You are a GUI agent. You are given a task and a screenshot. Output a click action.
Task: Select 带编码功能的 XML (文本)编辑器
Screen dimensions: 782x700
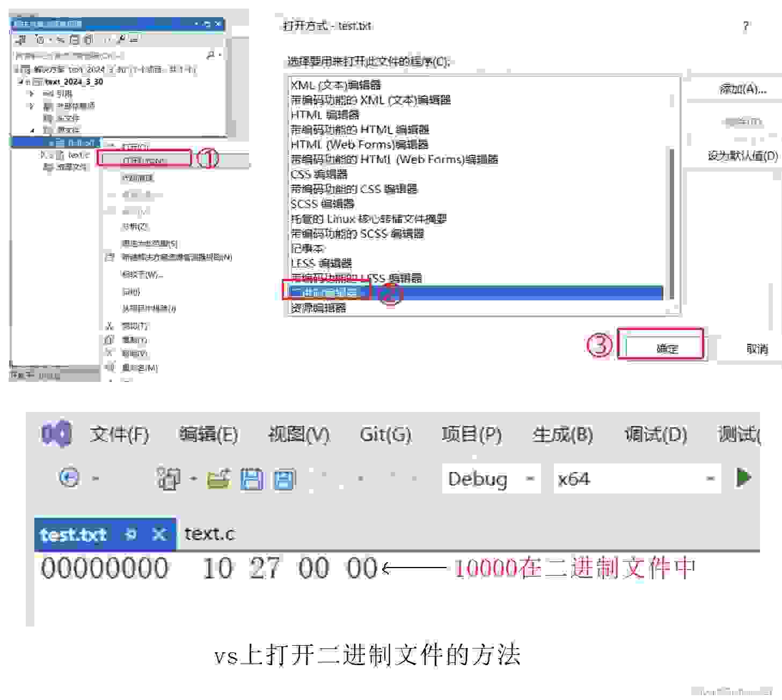coord(371,100)
